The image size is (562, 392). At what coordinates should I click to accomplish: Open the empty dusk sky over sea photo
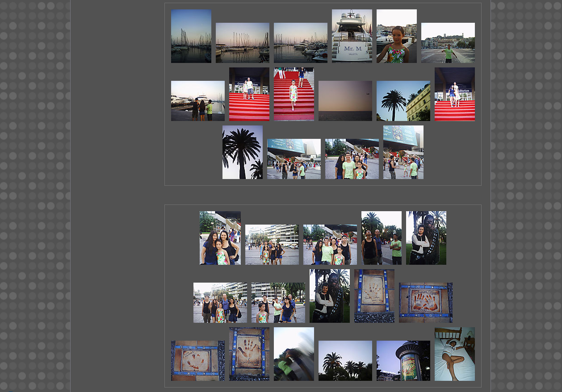point(345,101)
